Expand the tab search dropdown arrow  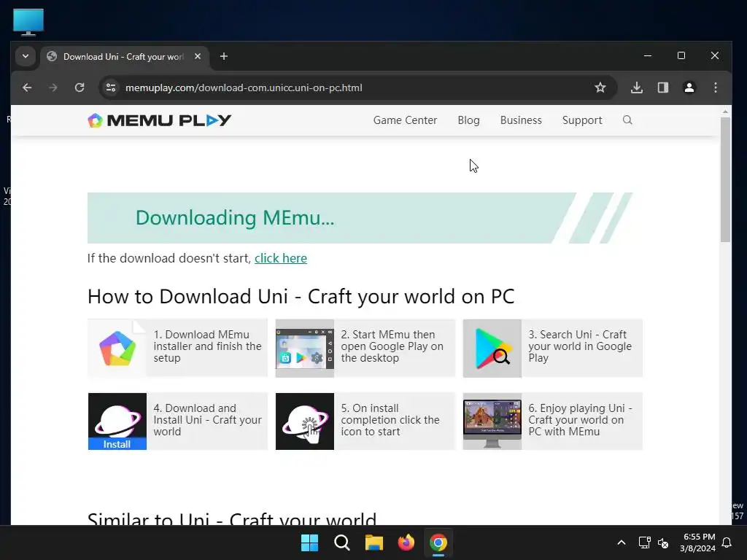point(26,56)
